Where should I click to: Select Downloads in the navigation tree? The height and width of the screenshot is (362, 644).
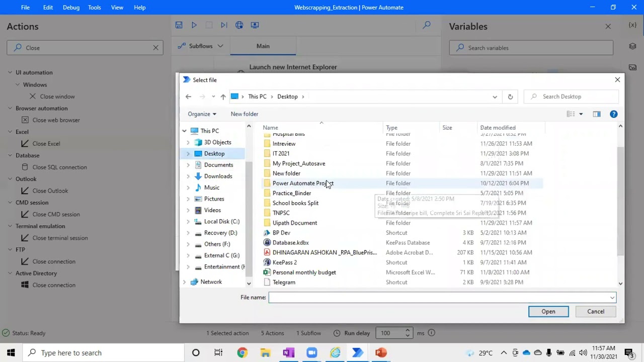pos(218,176)
